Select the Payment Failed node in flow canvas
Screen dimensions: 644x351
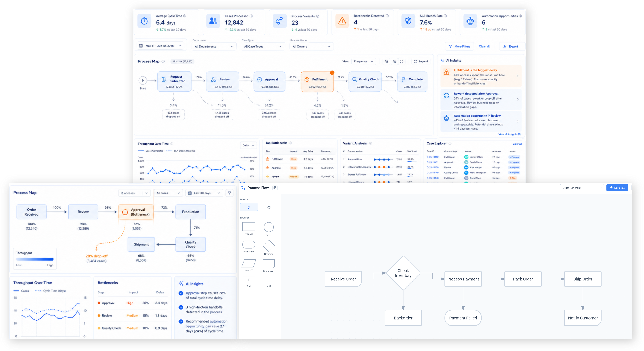[x=463, y=318]
